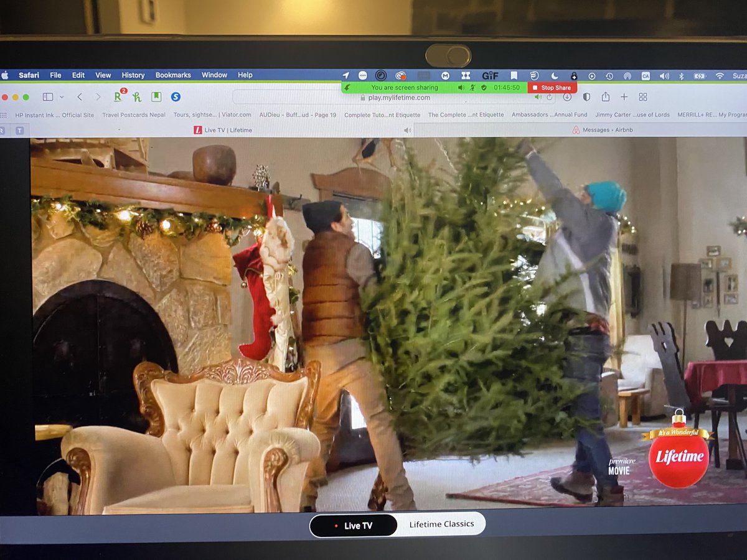Open the History menu
The image size is (747, 560).
(133, 75)
